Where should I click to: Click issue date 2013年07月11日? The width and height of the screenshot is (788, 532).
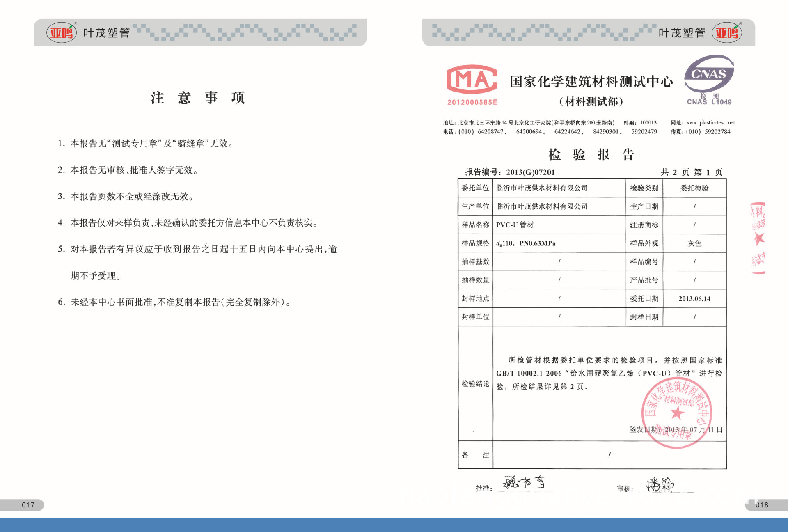[x=694, y=430]
